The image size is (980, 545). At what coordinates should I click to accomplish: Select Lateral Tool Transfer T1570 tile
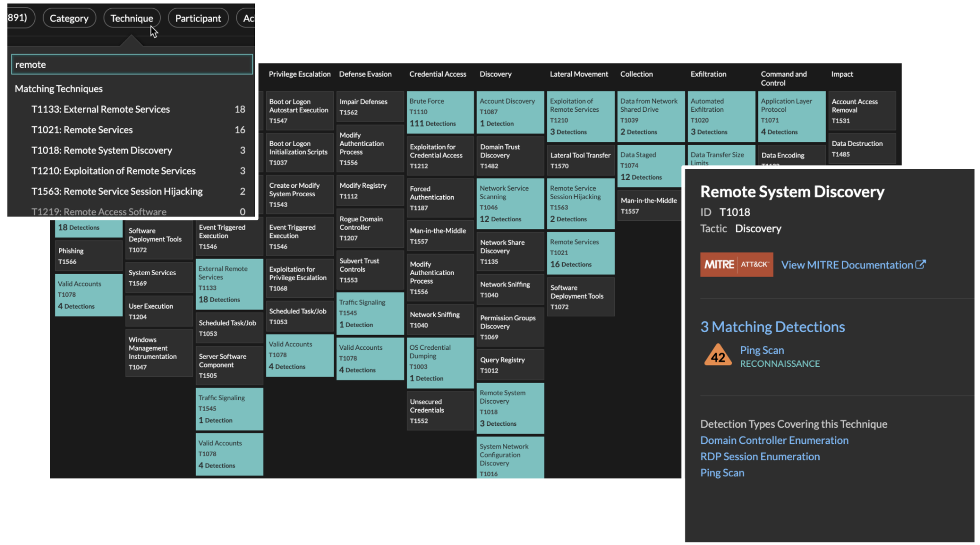(x=580, y=160)
